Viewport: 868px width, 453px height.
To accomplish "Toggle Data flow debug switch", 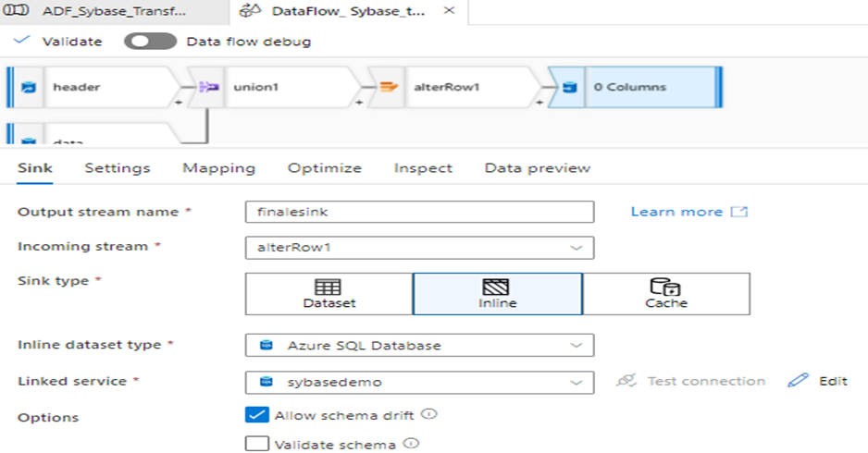I will (x=150, y=41).
